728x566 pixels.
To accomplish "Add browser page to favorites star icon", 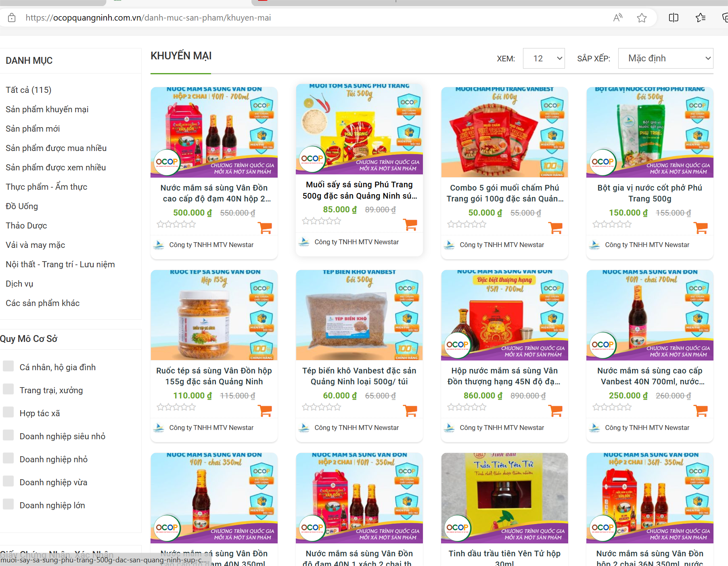I will tap(642, 18).
